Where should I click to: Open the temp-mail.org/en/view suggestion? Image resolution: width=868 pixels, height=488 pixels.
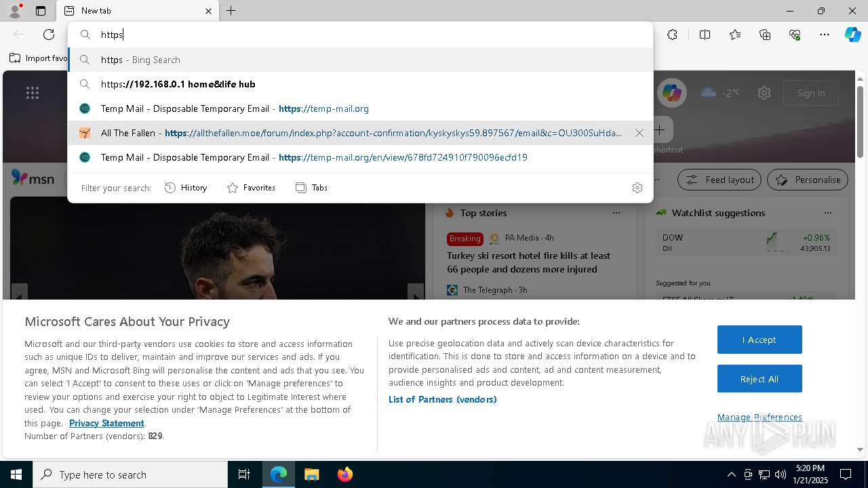coord(360,157)
